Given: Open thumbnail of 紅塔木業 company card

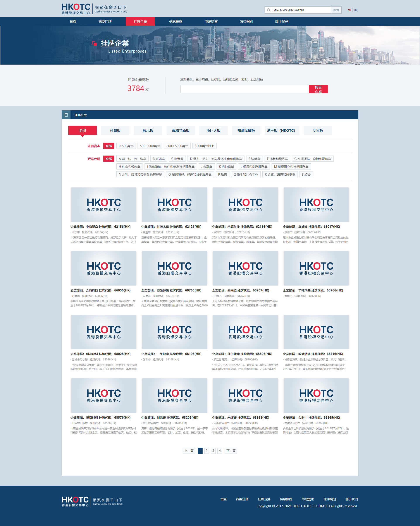Looking at the screenshot, I should pos(174,204).
